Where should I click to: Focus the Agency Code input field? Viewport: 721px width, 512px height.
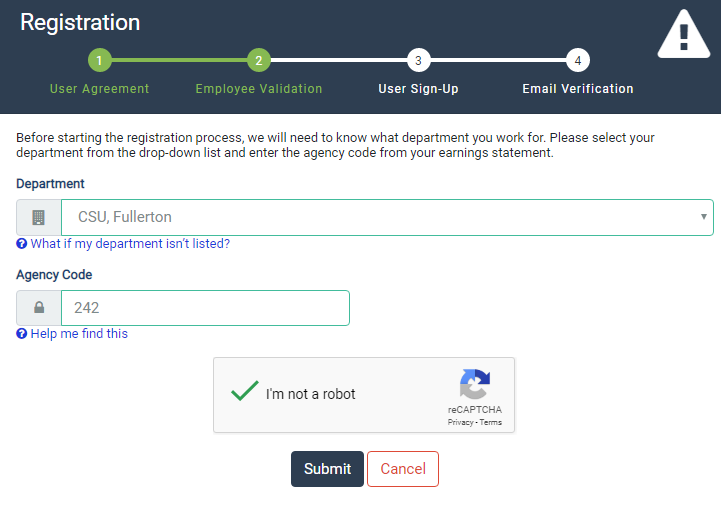pos(205,308)
